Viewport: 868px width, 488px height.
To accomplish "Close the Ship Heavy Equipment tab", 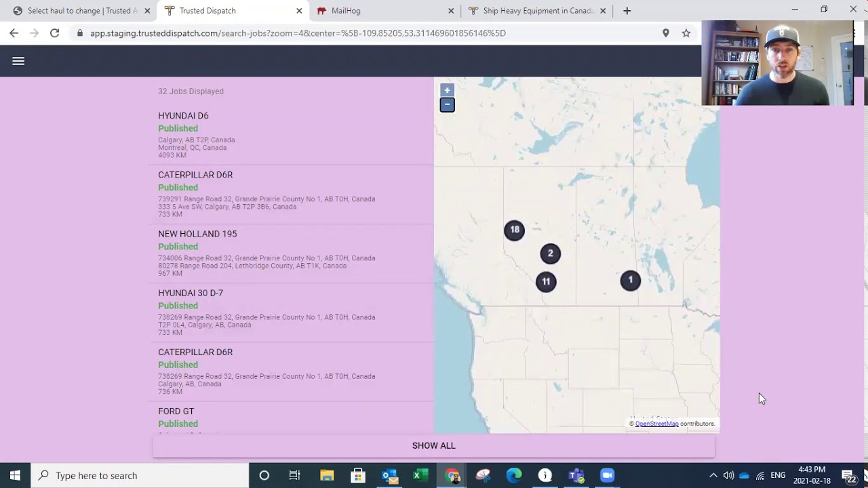I will point(603,11).
